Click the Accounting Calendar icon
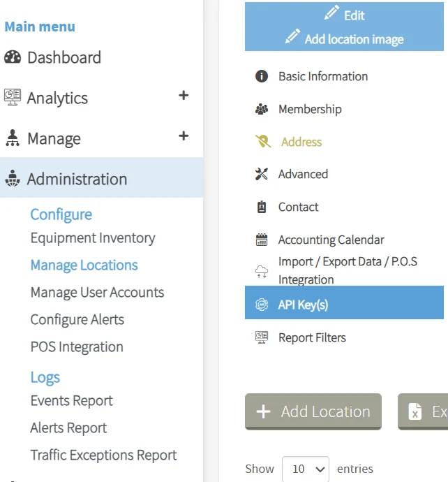448x482 pixels. click(x=262, y=240)
